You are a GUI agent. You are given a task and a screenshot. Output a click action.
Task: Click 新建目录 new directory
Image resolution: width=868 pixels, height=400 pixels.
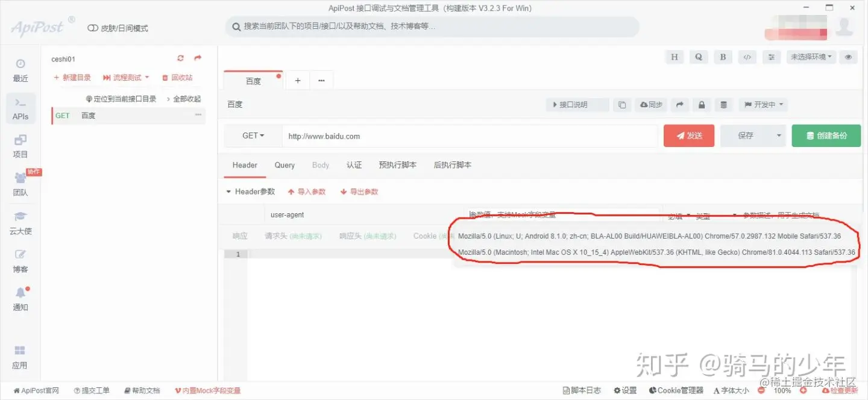click(72, 78)
